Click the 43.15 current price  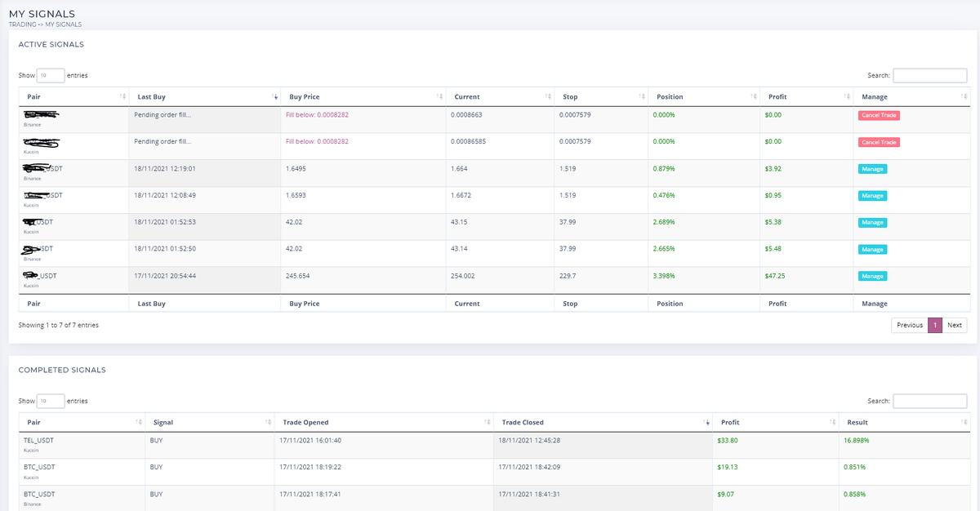click(x=459, y=223)
